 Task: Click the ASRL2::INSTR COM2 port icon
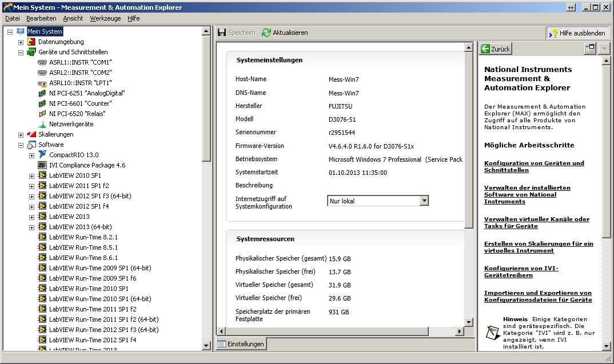42,73
